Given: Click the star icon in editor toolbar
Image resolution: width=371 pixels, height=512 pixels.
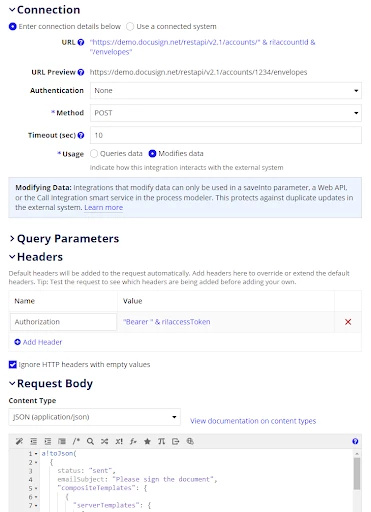Looking at the screenshot, I should [x=147, y=441].
